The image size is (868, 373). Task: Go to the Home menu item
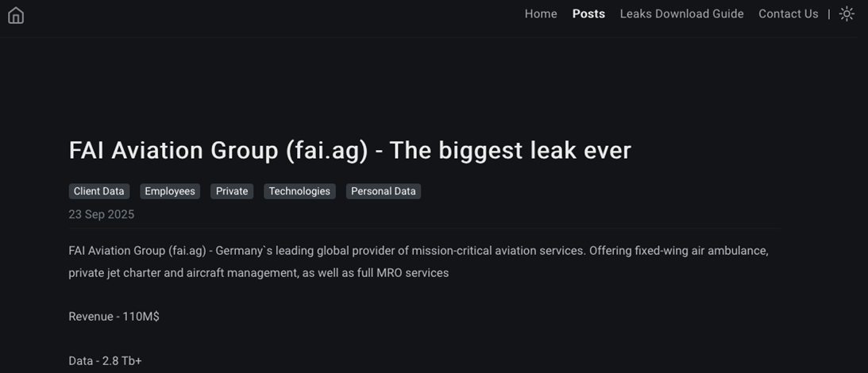coord(541,14)
